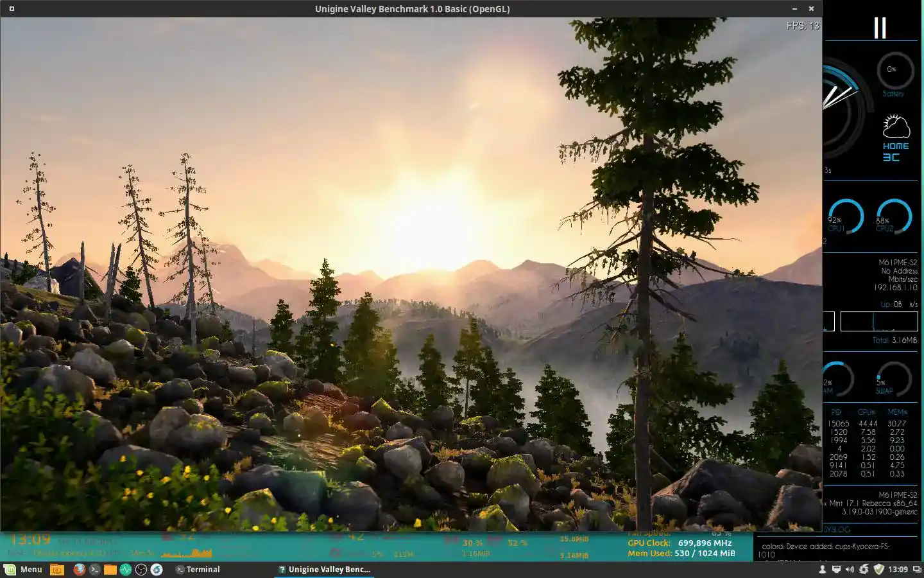
Task: Click the 13:09 clock in the panel
Action: pos(898,569)
